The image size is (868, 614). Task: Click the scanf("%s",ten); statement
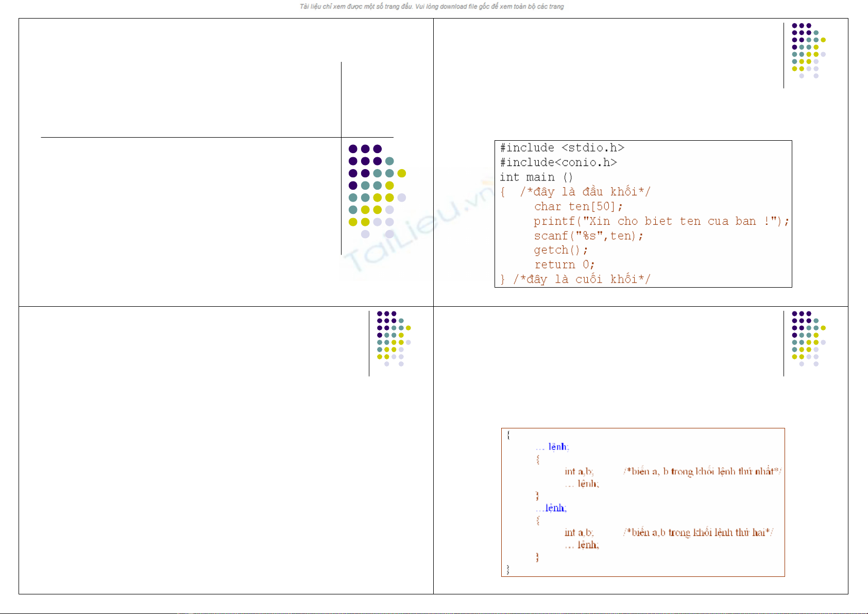[588, 236]
